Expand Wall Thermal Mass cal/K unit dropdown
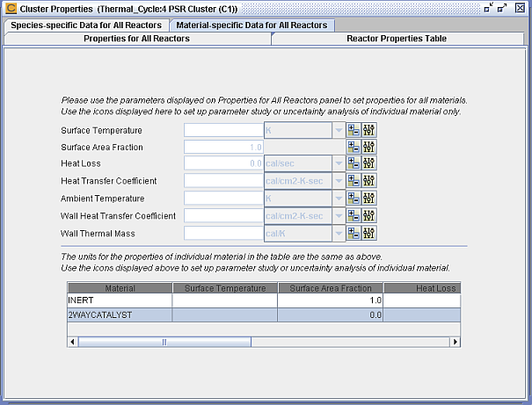The image size is (532, 405). (339, 233)
